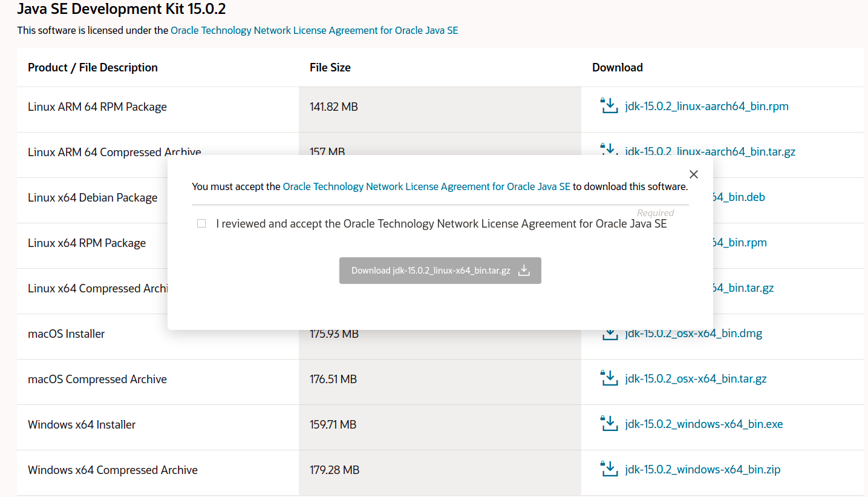The image size is (868, 497).
Task: Open license agreement link in dialog
Action: (x=426, y=186)
